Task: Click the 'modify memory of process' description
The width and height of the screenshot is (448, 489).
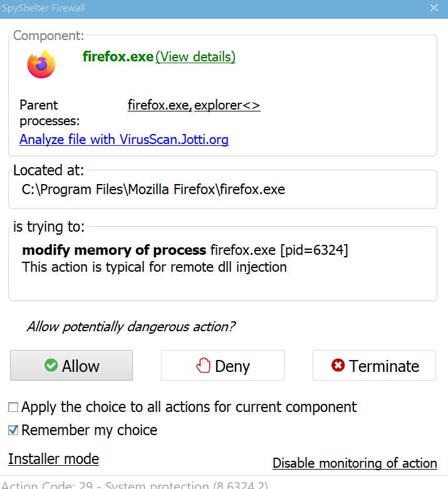Action: click(114, 250)
